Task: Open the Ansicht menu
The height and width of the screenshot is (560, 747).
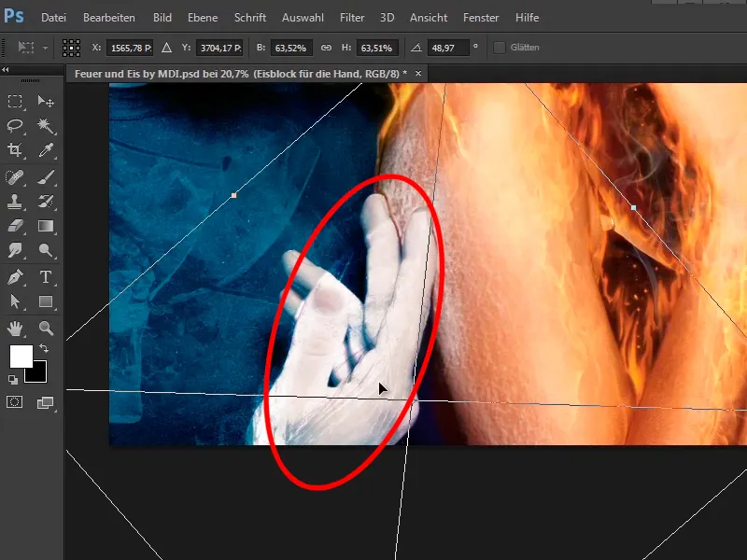Action: coord(429,18)
